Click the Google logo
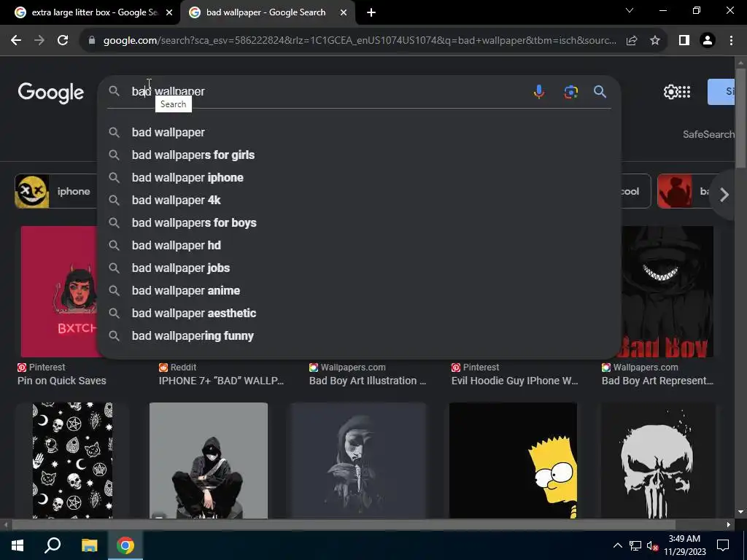Screen dimensions: 747x560 [50, 93]
